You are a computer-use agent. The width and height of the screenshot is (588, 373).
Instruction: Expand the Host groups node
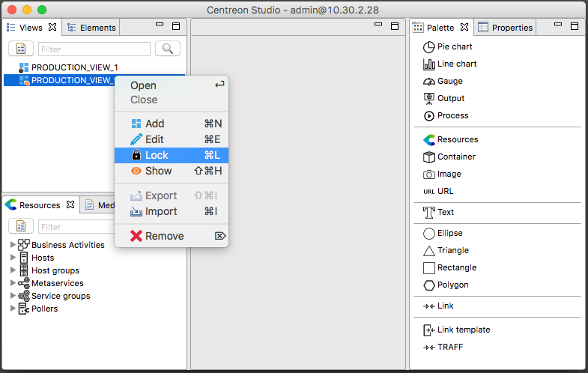[13, 270]
